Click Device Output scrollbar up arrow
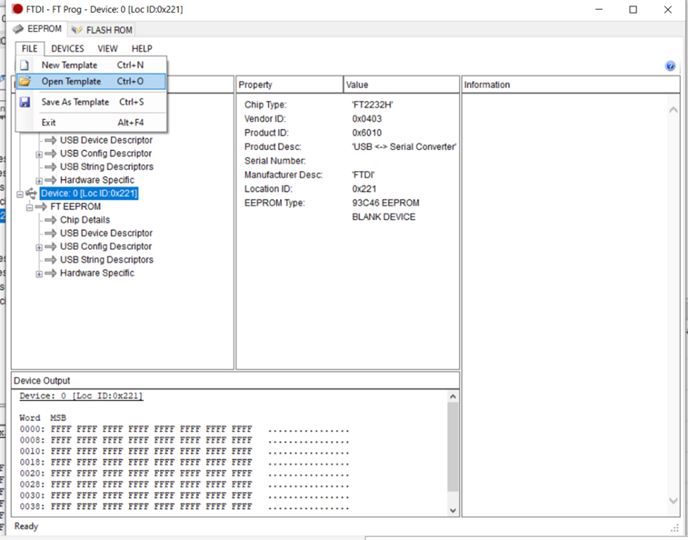Viewport: 688px width, 540px height. [x=453, y=397]
